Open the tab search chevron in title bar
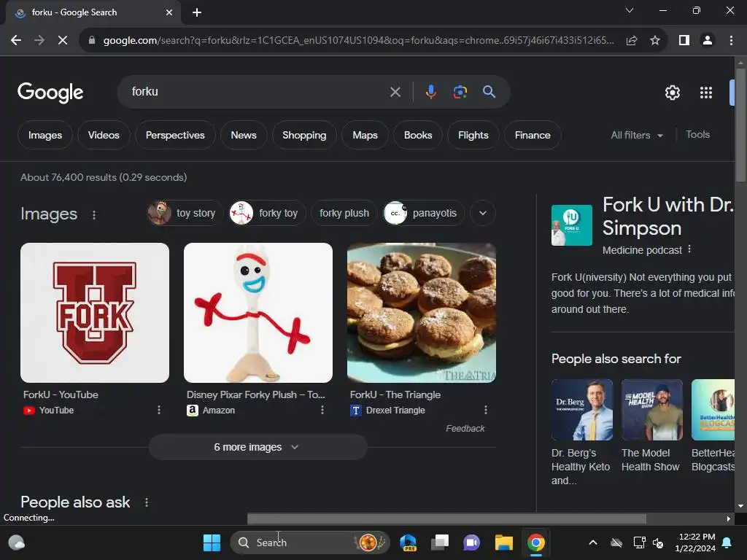The image size is (747, 560). click(630, 10)
